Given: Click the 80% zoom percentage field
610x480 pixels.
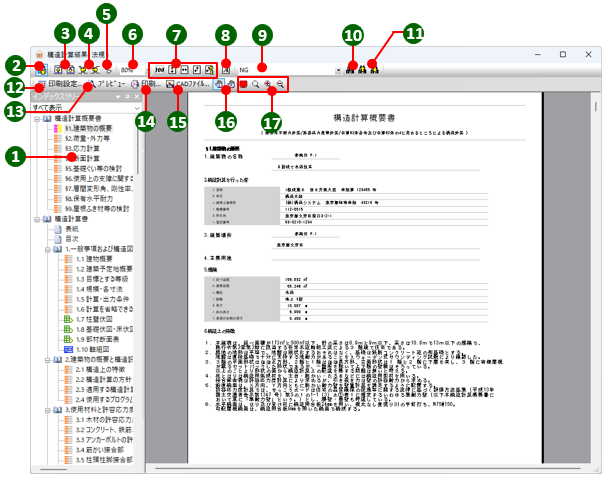Looking at the screenshot, I should click(130, 70).
